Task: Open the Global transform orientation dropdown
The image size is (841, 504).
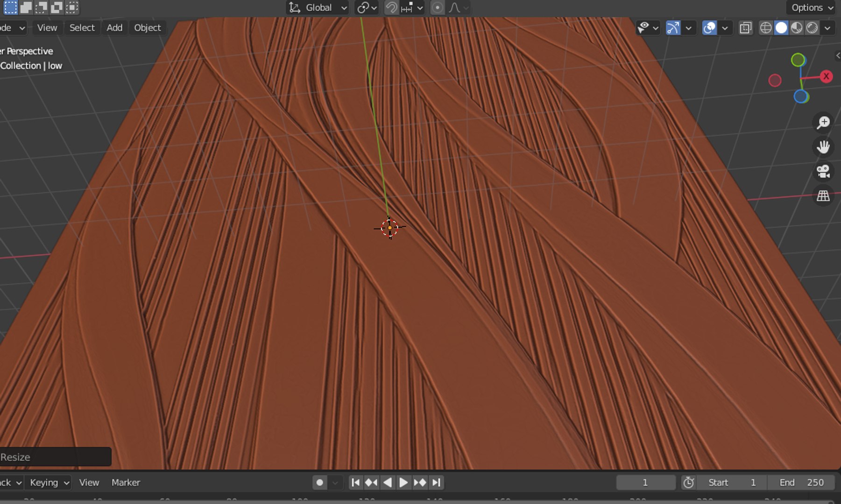Action: (318, 7)
